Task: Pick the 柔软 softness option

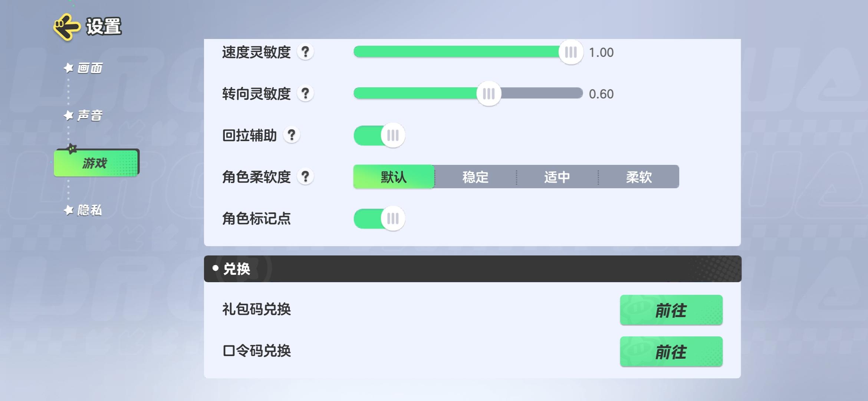Action: 639,177
